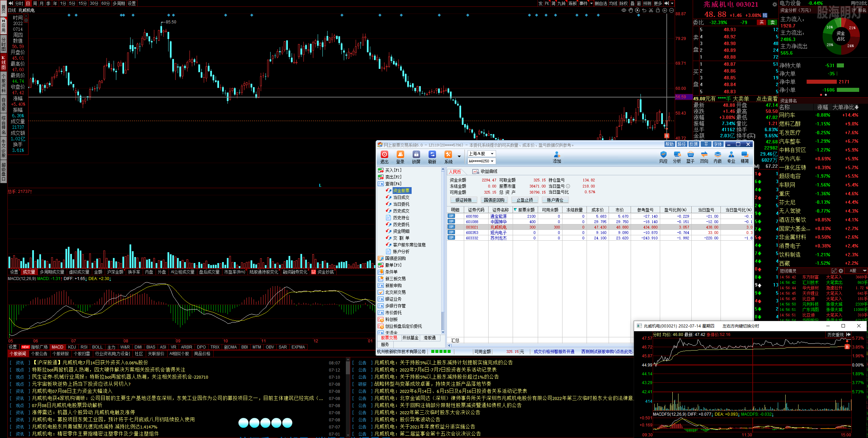
Task: Click the 添加 add-account icon
Action: tap(557, 157)
